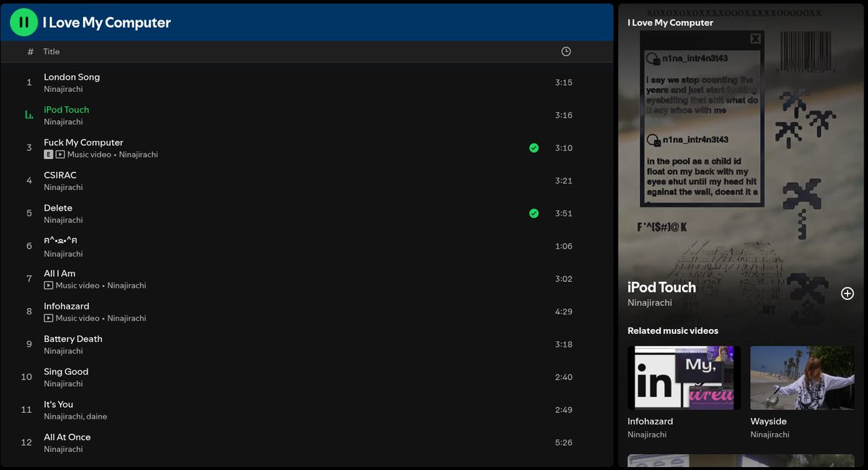Click the Ninajirachi name under the Wayside video

pos(770,435)
